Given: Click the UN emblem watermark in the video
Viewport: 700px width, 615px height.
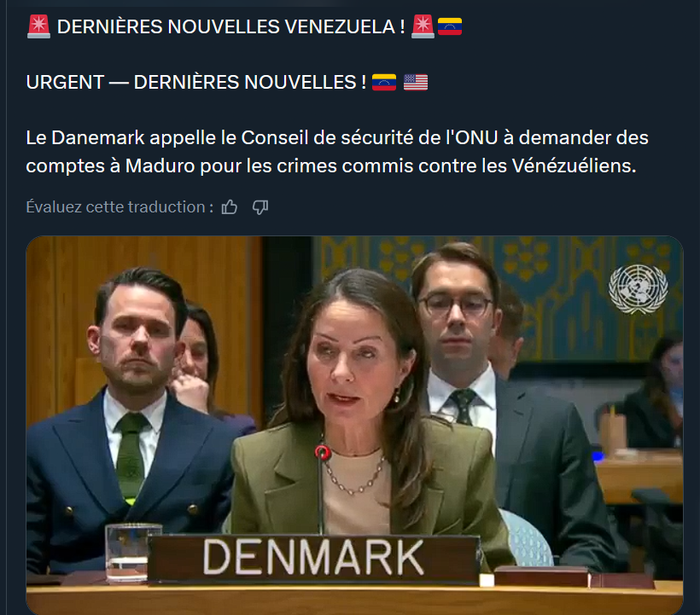Looking at the screenshot, I should click(639, 289).
